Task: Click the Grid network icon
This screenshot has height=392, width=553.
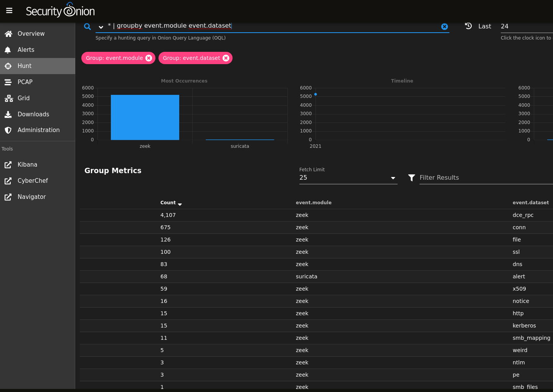Action: coord(8,98)
